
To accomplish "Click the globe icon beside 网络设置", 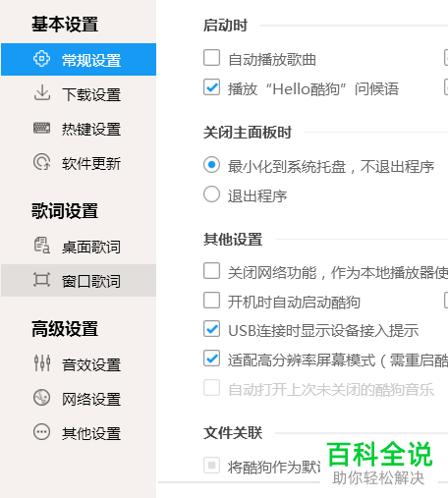I will [42, 398].
